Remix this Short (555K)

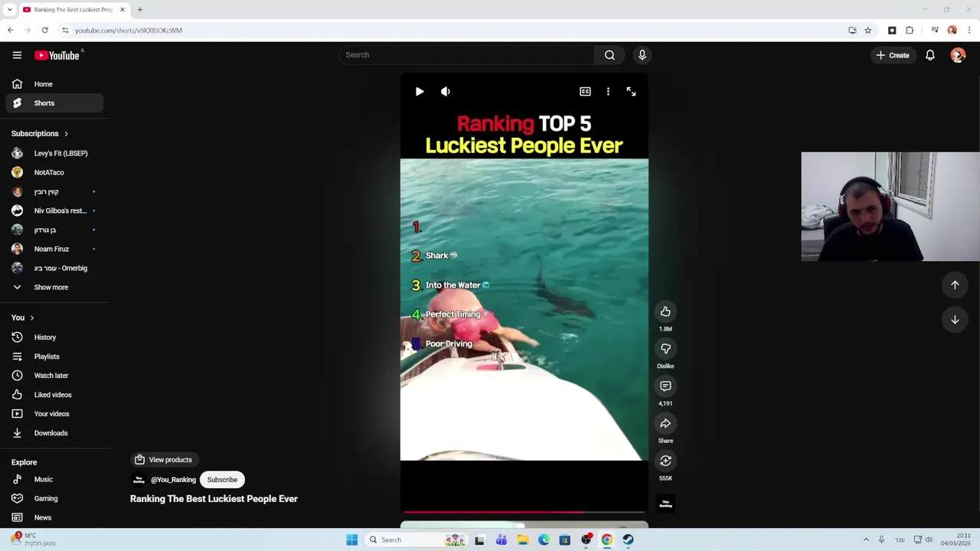click(665, 461)
